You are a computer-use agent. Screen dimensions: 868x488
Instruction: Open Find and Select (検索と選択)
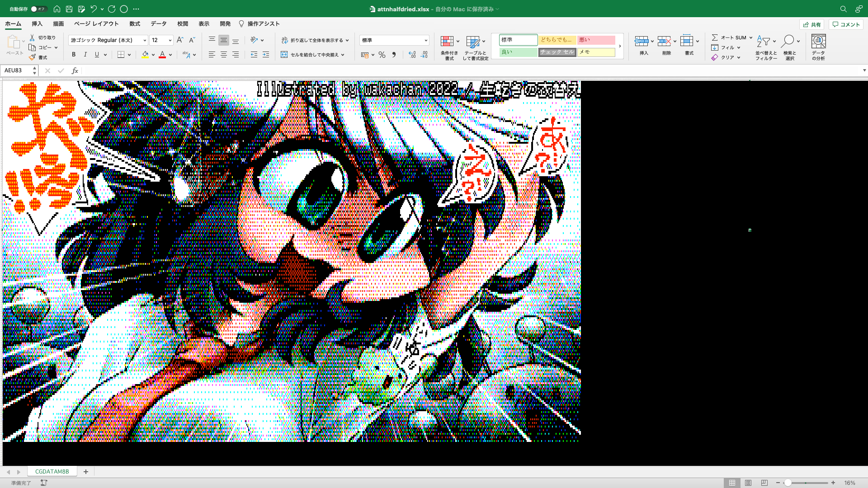790,48
